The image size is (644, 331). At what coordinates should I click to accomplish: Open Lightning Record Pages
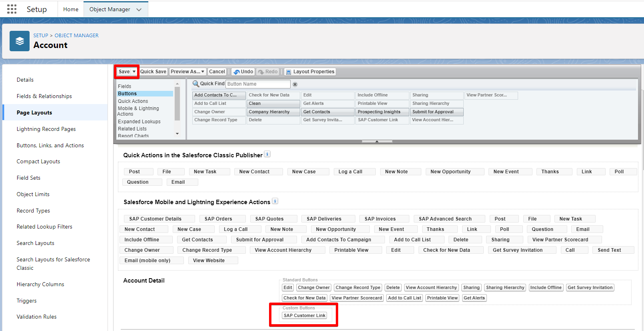pos(46,129)
